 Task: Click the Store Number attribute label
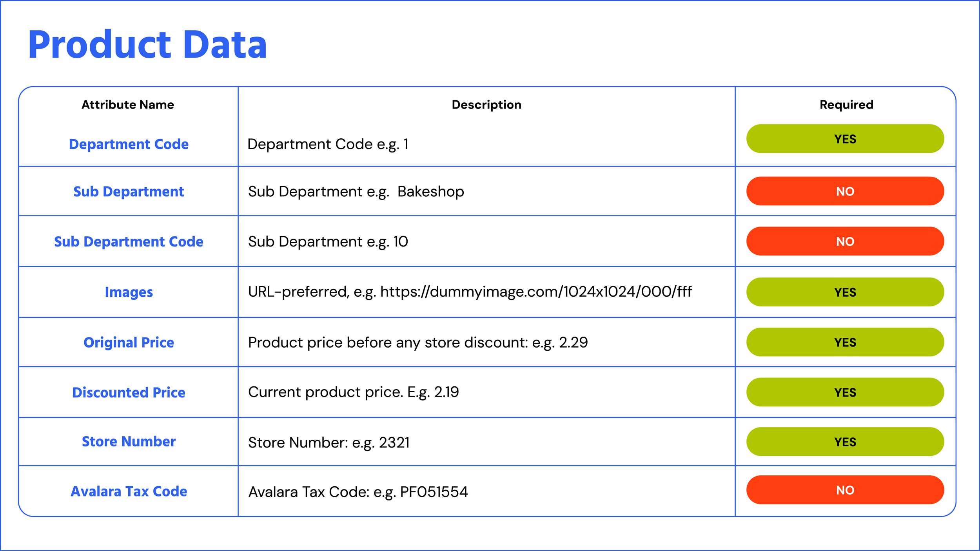click(129, 442)
